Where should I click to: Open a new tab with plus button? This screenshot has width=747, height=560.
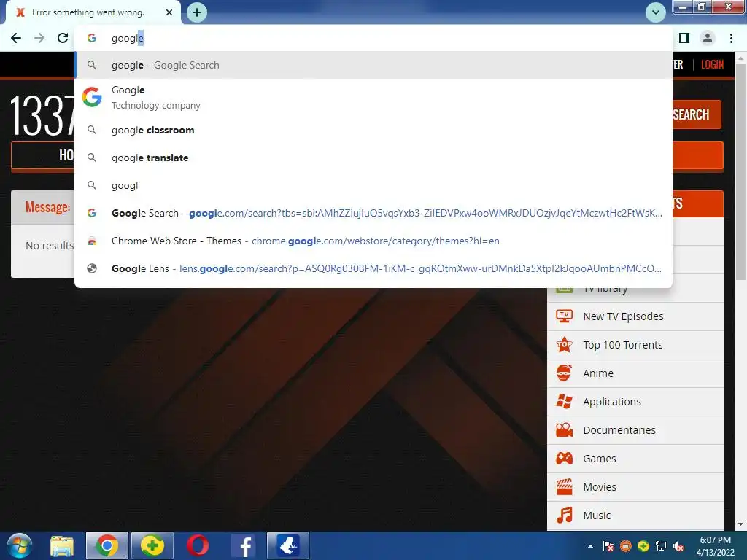[197, 12]
